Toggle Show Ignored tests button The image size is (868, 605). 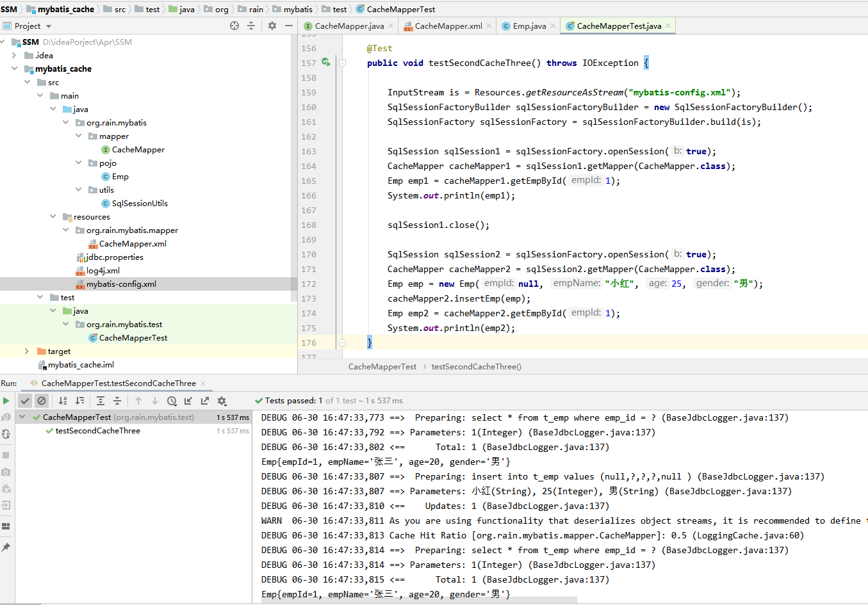pos(42,401)
